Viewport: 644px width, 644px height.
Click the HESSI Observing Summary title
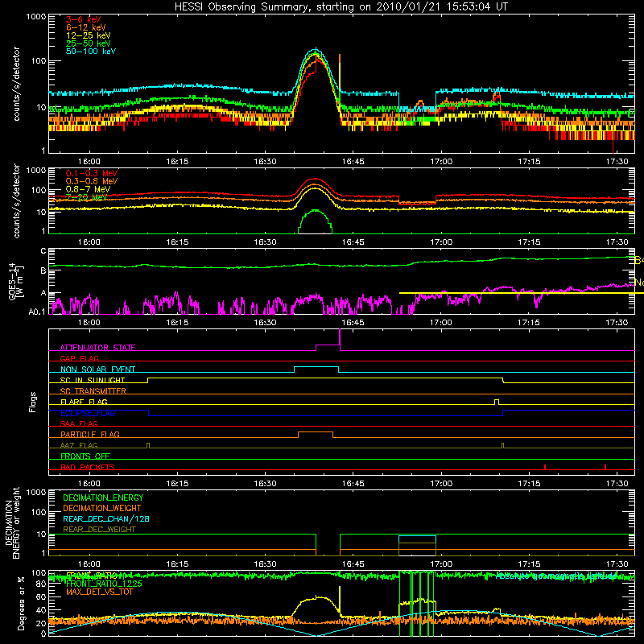pos(341,7)
